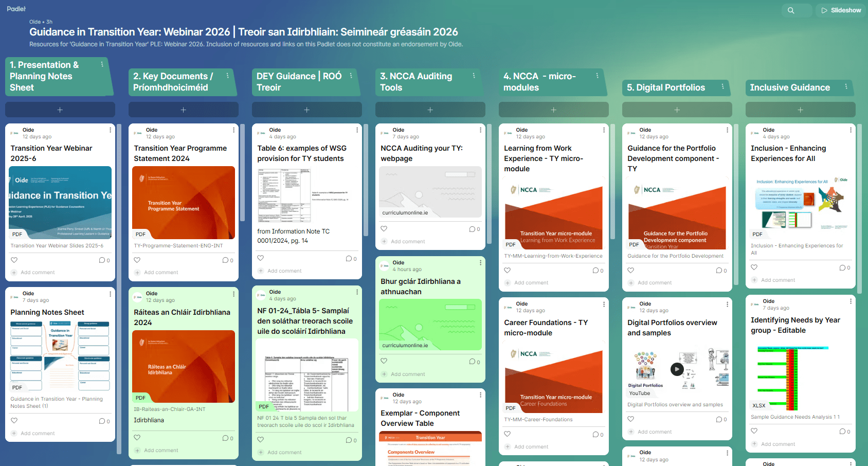Open section menu for 2. Key Documents

[227, 76]
